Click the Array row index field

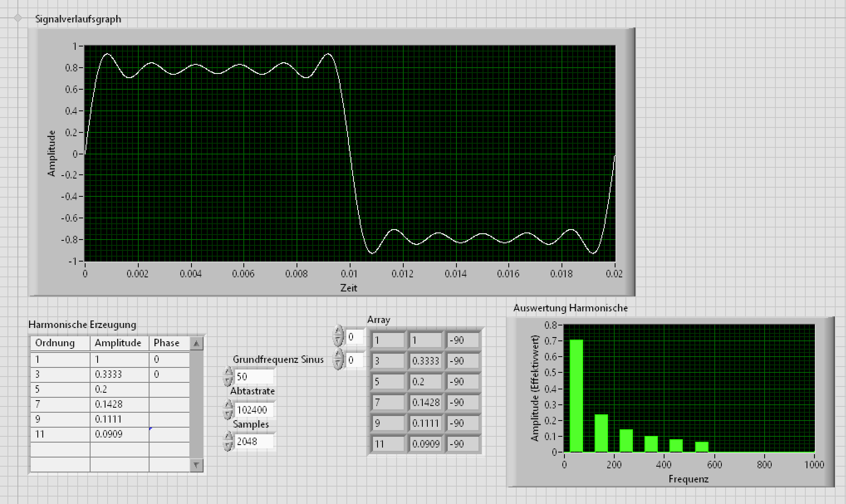(354, 337)
